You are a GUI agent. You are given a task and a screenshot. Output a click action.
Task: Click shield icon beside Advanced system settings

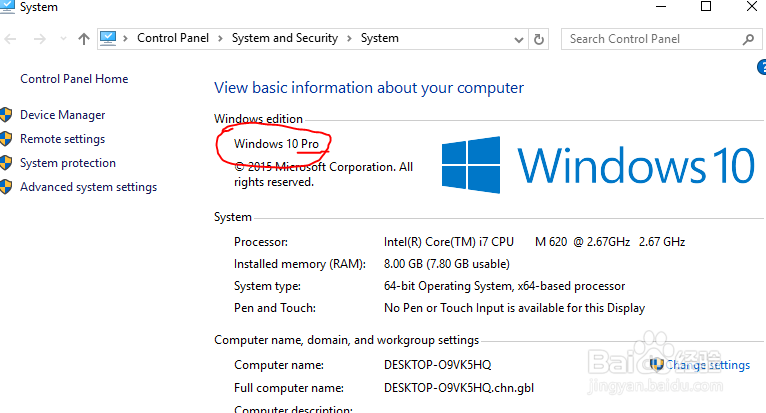[5, 187]
